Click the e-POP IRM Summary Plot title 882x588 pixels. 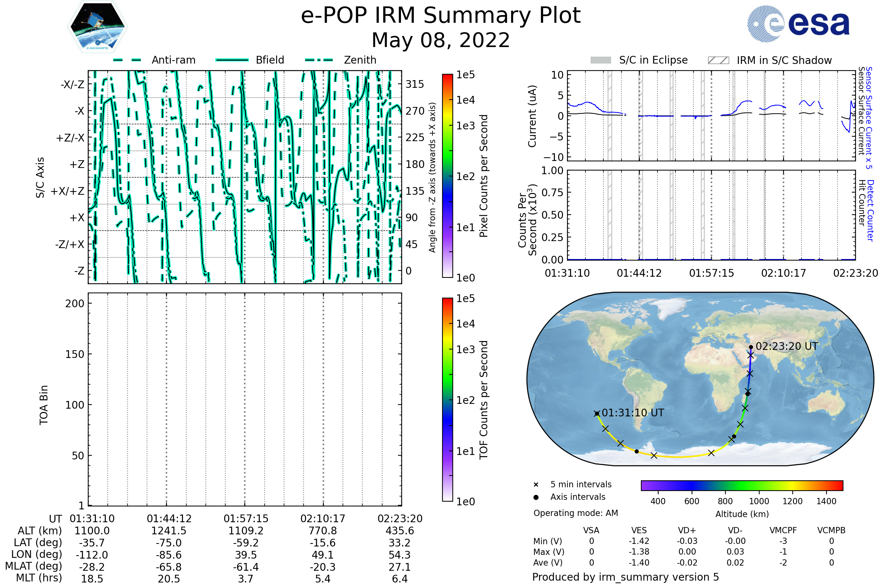tap(441, 16)
